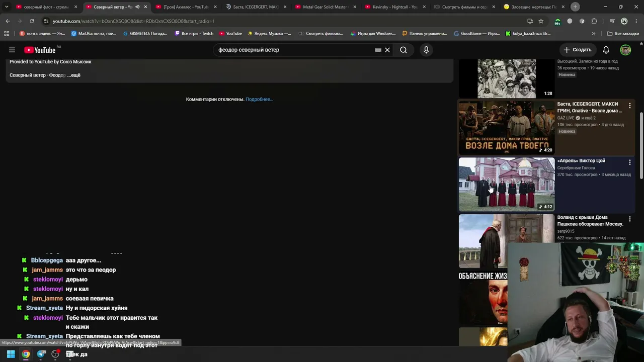The width and height of the screenshot is (644, 362).
Task: Visit the serg9015 channel
Action: [566, 231]
